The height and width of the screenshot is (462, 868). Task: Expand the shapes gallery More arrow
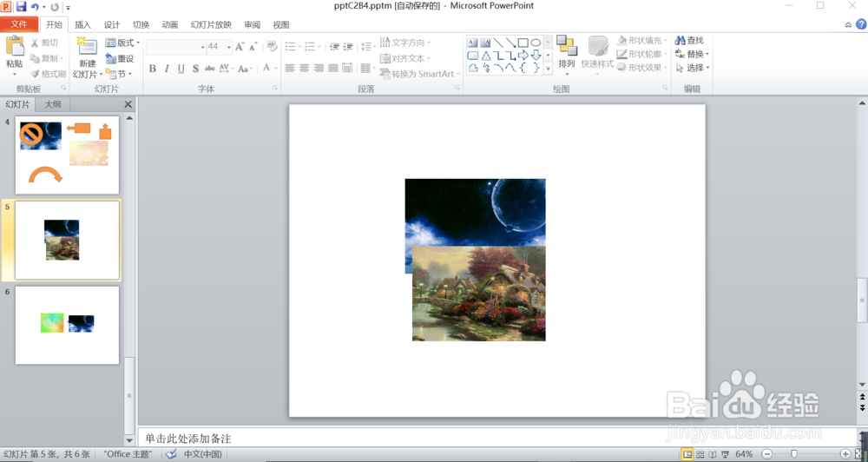[x=548, y=69]
